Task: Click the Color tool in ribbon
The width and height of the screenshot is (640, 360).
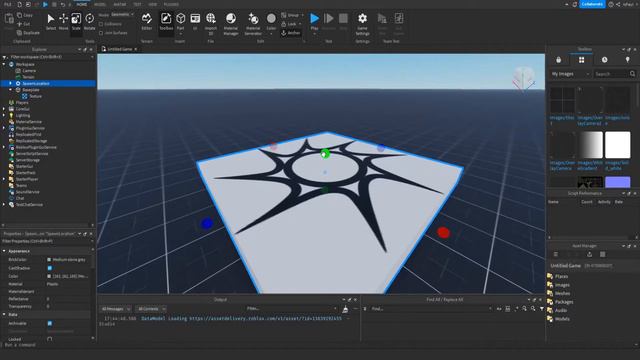Action: point(271,23)
